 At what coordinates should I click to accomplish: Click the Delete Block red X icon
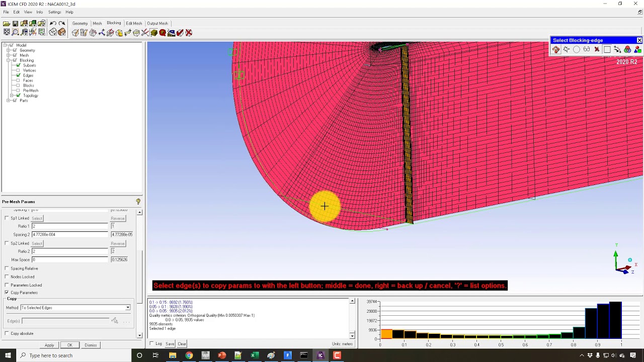coord(189,33)
